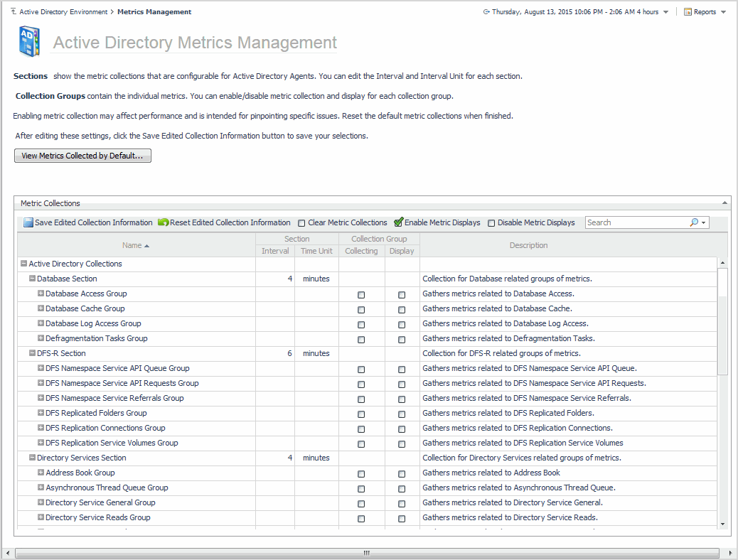The image size is (738, 560).
Task: Expand the Address Book Group row
Action: click(41, 473)
